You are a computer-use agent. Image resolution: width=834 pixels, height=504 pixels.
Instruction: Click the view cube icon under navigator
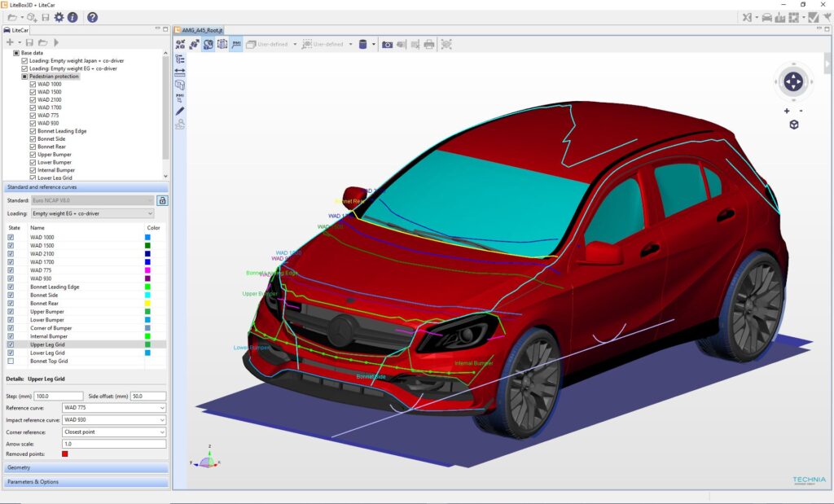[x=793, y=125]
